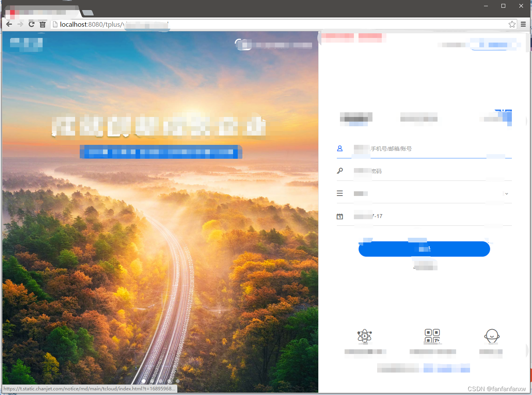Click the bookmark star in the address bar

point(512,24)
